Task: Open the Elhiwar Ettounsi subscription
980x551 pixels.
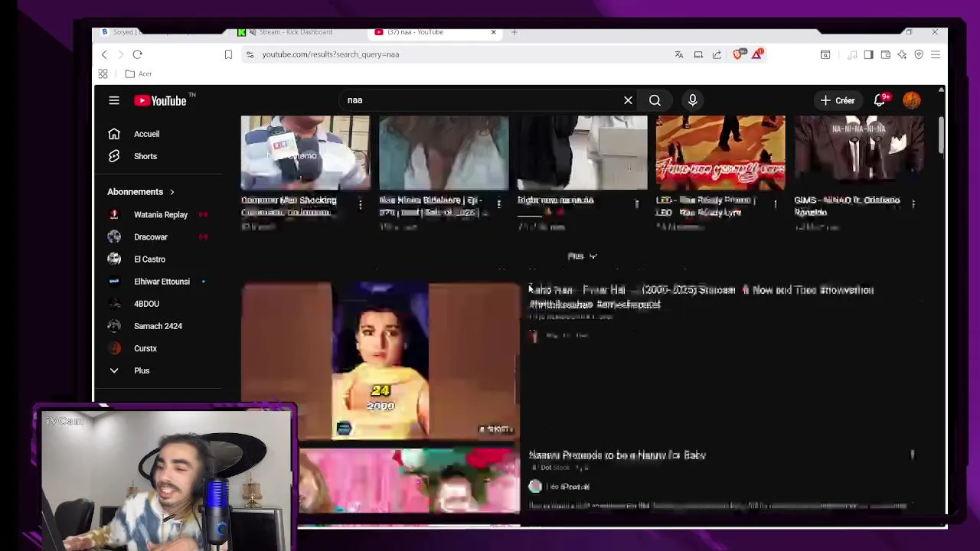Action: coord(162,282)
